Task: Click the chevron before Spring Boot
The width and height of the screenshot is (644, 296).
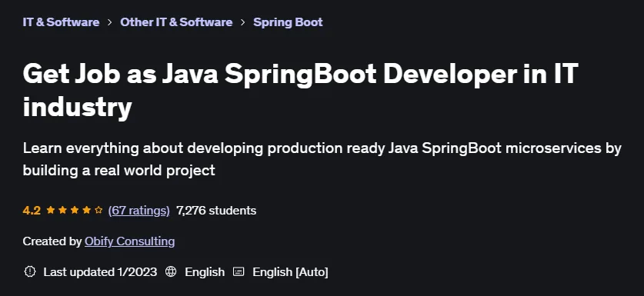Action: 243,22
